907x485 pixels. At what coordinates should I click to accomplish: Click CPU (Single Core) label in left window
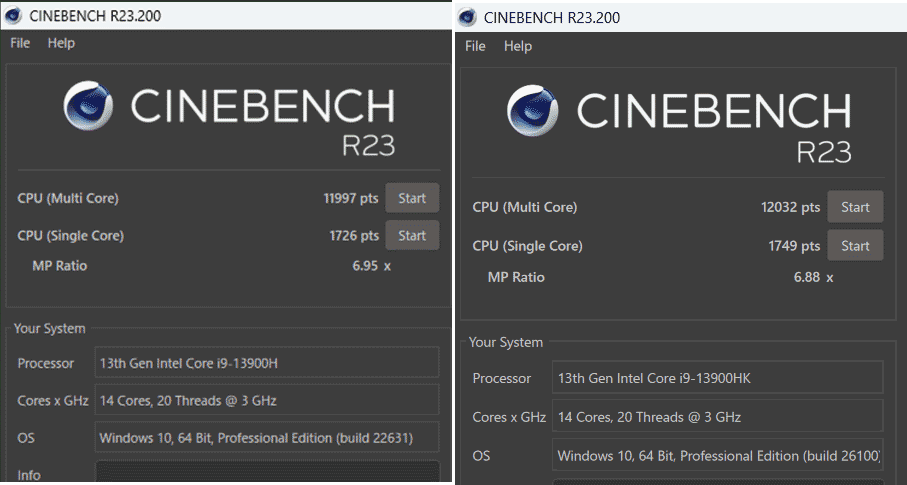tap(71, 236)
